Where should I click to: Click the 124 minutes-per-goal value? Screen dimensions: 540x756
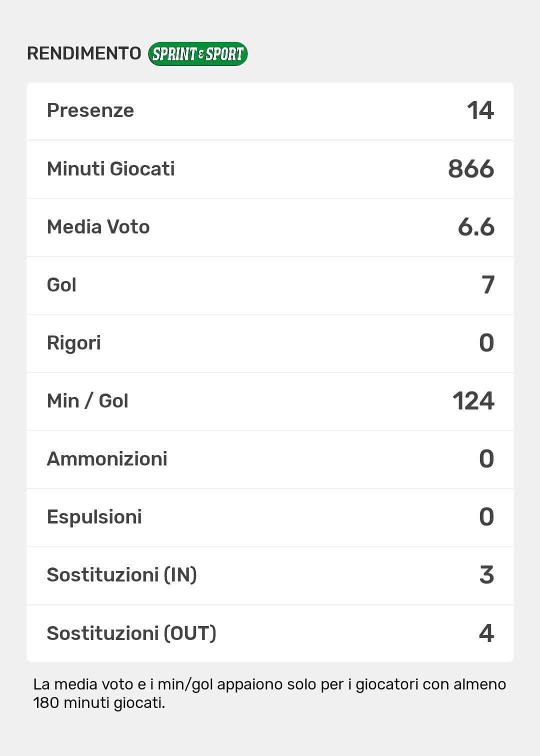coord(473,401)
